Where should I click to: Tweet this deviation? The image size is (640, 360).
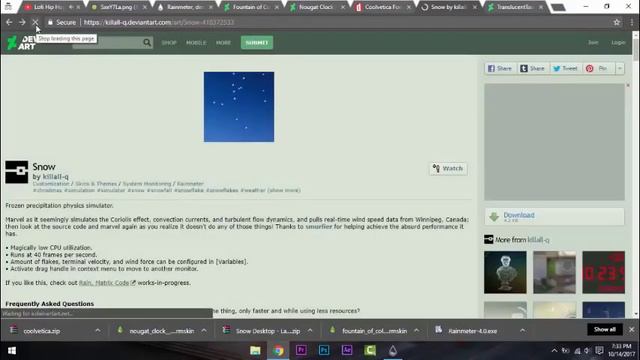(565, 68)
